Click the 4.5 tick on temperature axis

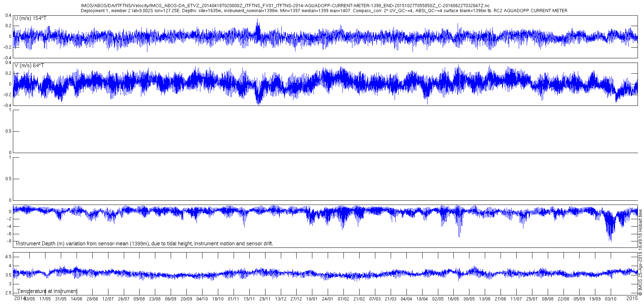pos(8,257)
